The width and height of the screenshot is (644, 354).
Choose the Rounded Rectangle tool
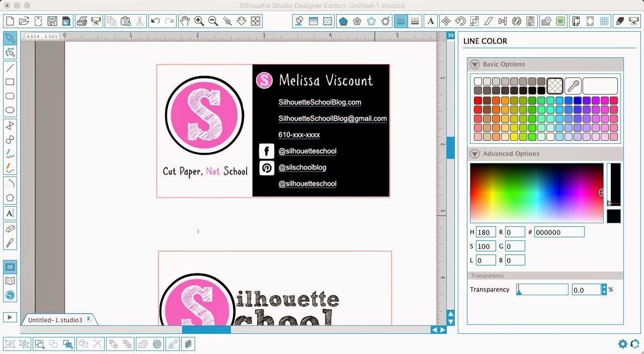coord(10,96)
